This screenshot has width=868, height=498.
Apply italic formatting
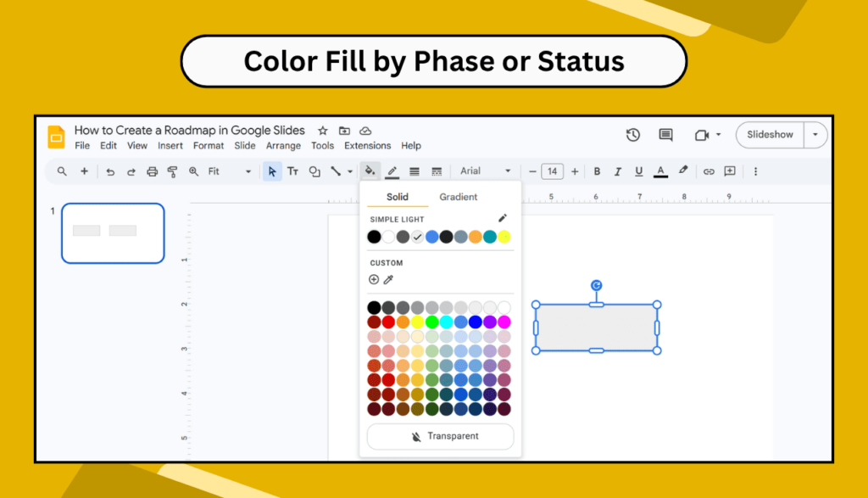pyautogui.click(x=618, y=171)
